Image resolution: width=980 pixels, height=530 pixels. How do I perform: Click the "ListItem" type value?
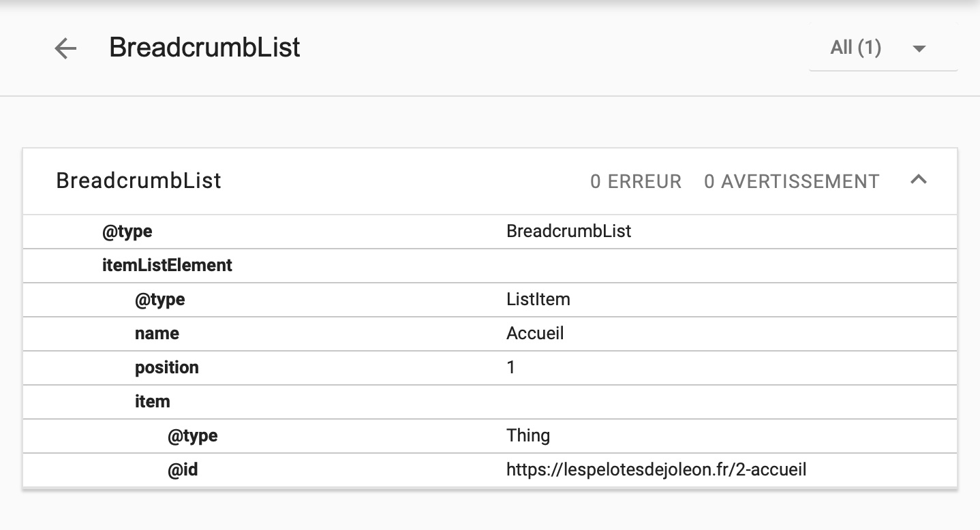(x=538, y=299)
